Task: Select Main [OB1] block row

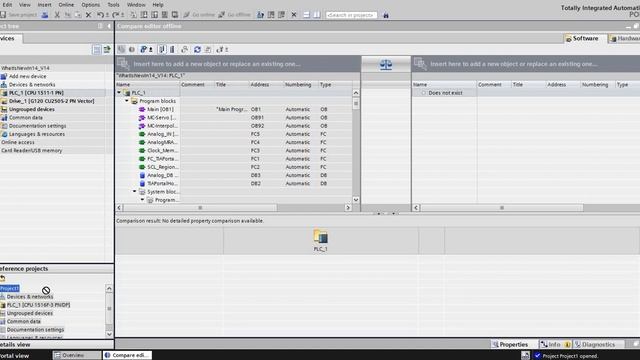Action: [x=234, y=109]
